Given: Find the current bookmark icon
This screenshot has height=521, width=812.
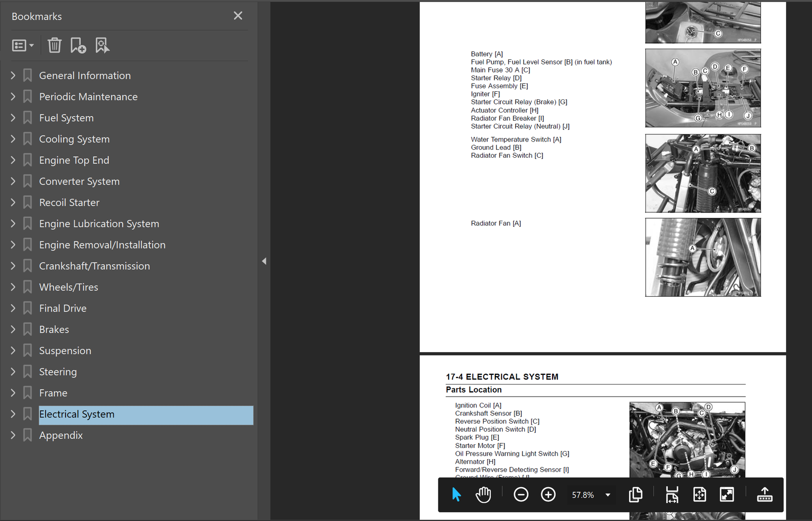Looking at the screenshot, I should 102,45.
